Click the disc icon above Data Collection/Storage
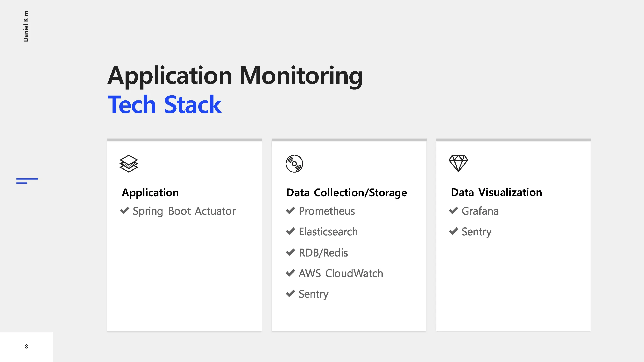Viewport: 644px width, 362px height. click(294, 164)
